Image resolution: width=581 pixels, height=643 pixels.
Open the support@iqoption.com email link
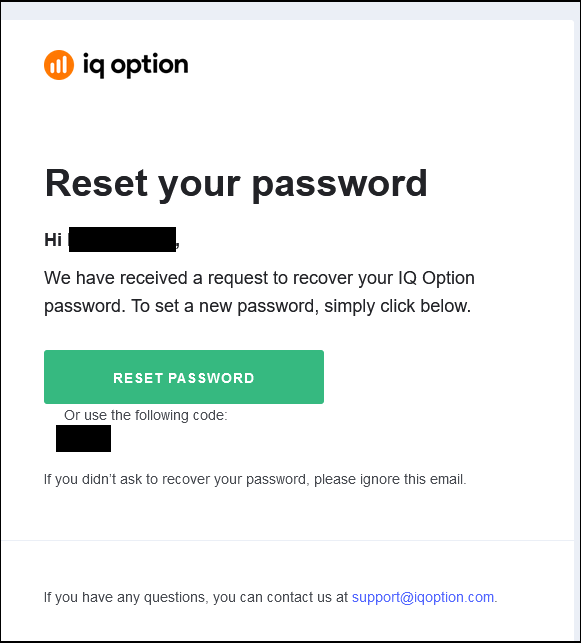pyautogui.click(x=423, y=597)
